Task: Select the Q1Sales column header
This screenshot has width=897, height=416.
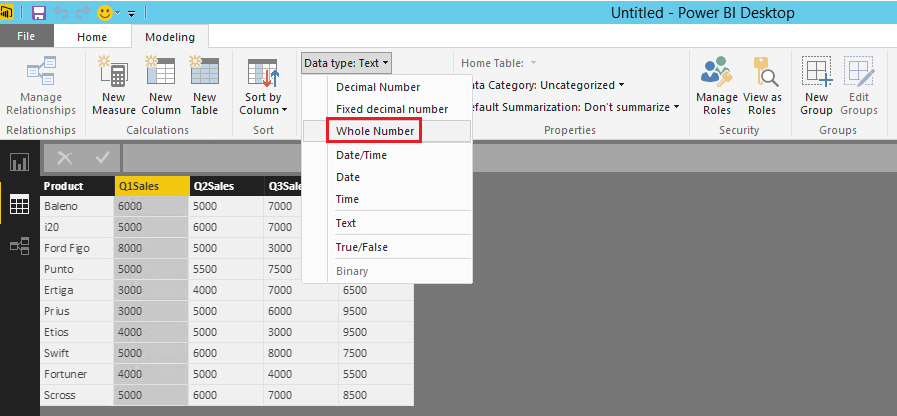Action: tap(152, 186)
